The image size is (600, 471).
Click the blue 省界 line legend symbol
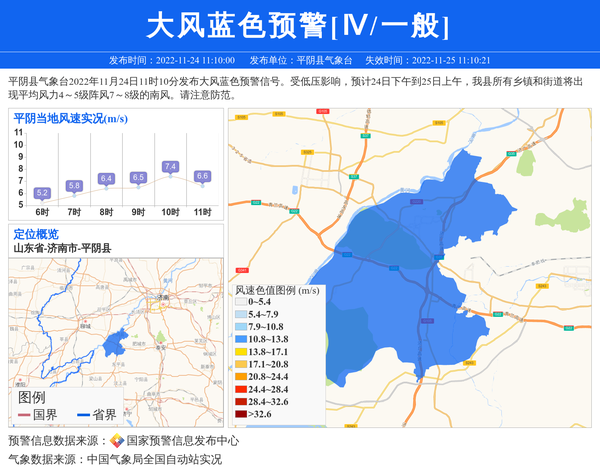coord(83,415)
